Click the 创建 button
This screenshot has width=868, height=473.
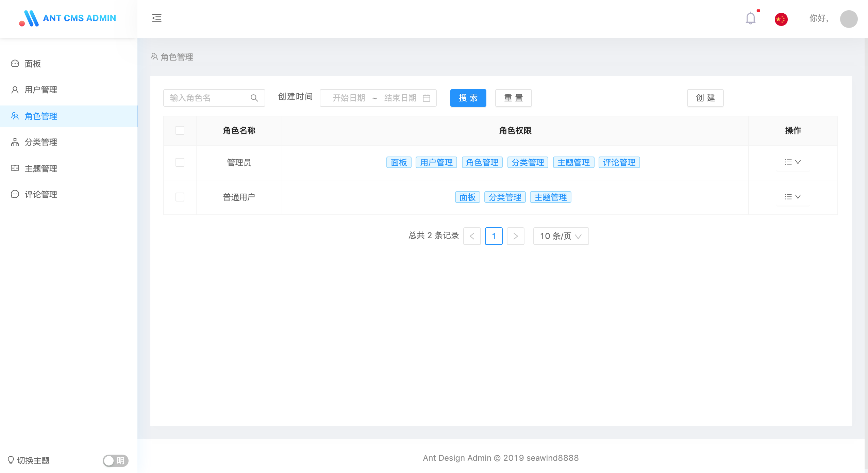(x=705, y=98)
